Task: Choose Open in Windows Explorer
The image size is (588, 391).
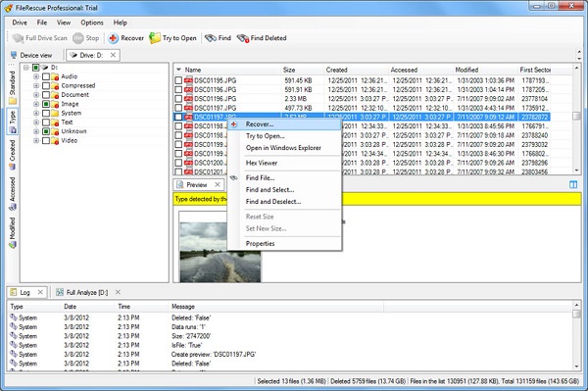Action: pos(284,148)
